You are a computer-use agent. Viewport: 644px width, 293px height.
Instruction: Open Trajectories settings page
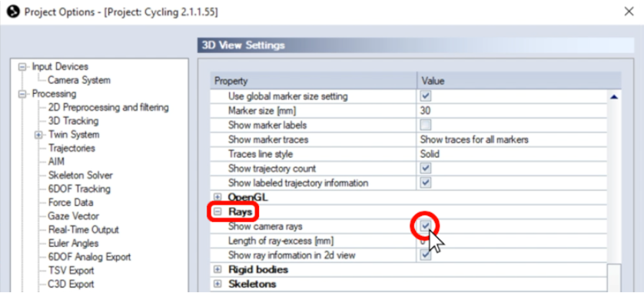71,148
